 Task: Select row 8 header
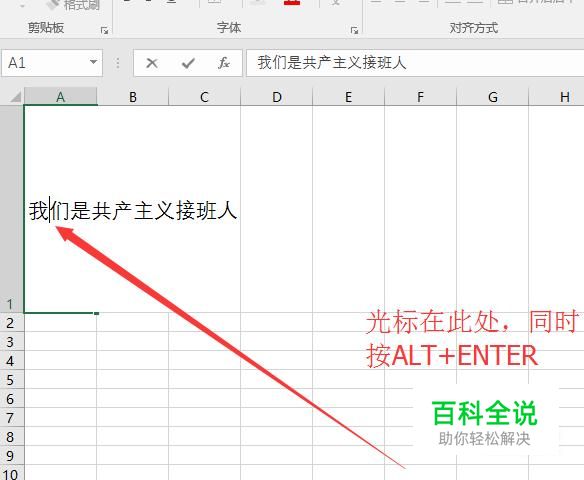[12, 436]
